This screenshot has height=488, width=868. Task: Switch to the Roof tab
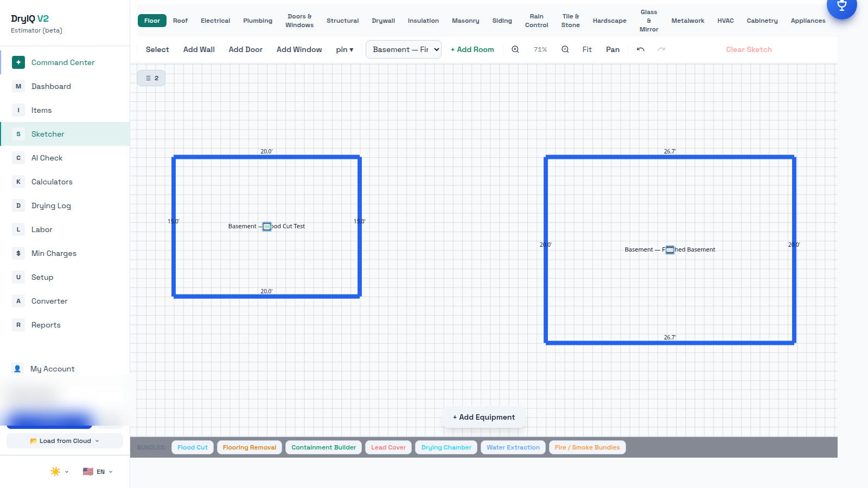tap(180, 21)
